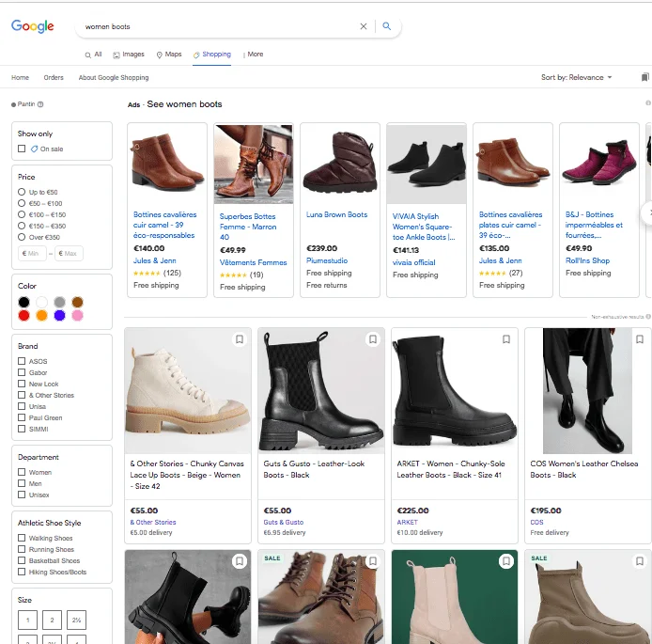652x644 pixels.
Task: Check the On sale filter
Action: pos(22,149)
